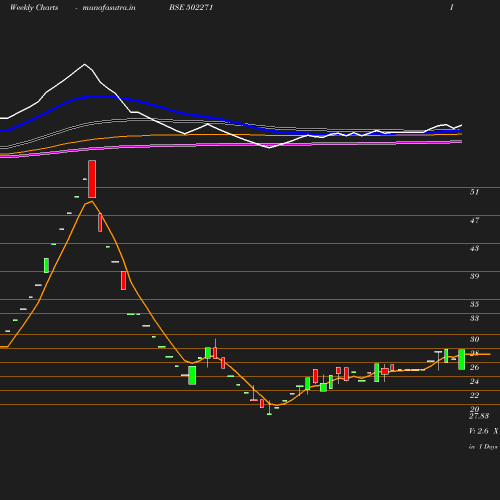Click the price axis label 26

(474, 367)
